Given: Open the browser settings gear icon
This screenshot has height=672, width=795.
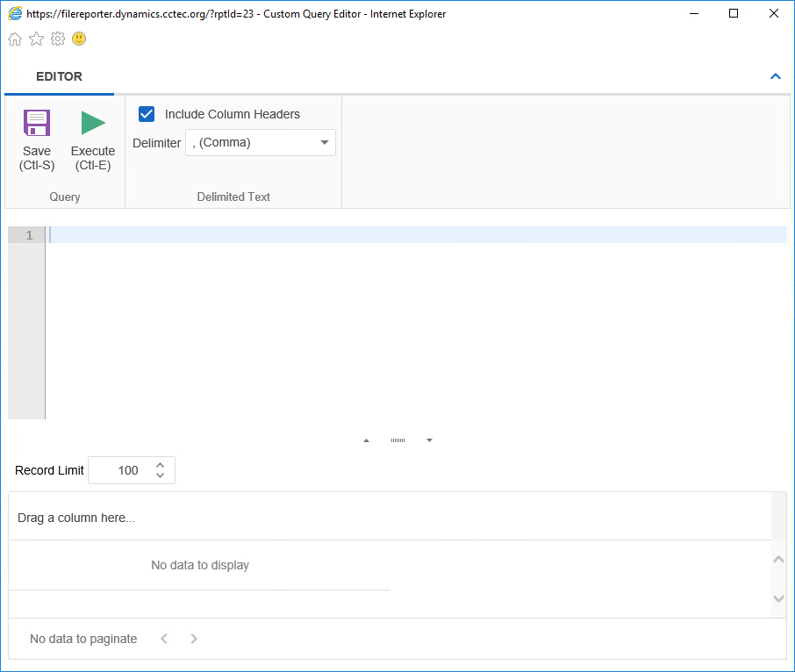Looking at the screenshot, I should pos(58,39).
